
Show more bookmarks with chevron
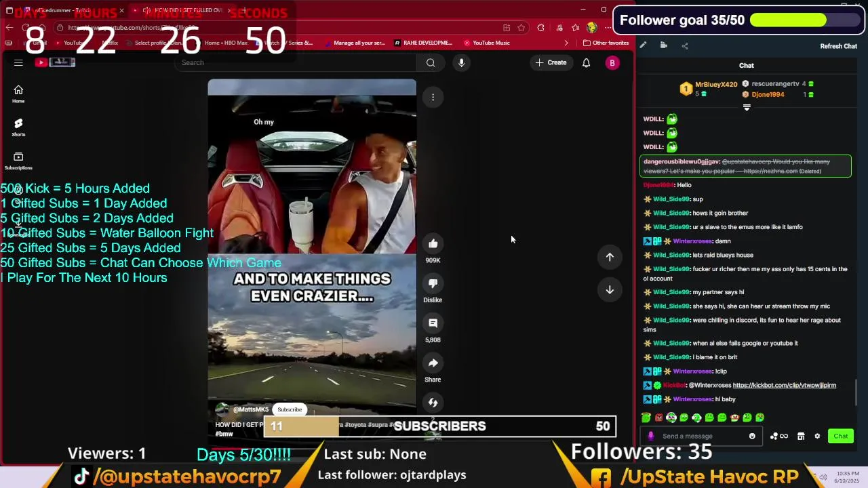(566, 43)
